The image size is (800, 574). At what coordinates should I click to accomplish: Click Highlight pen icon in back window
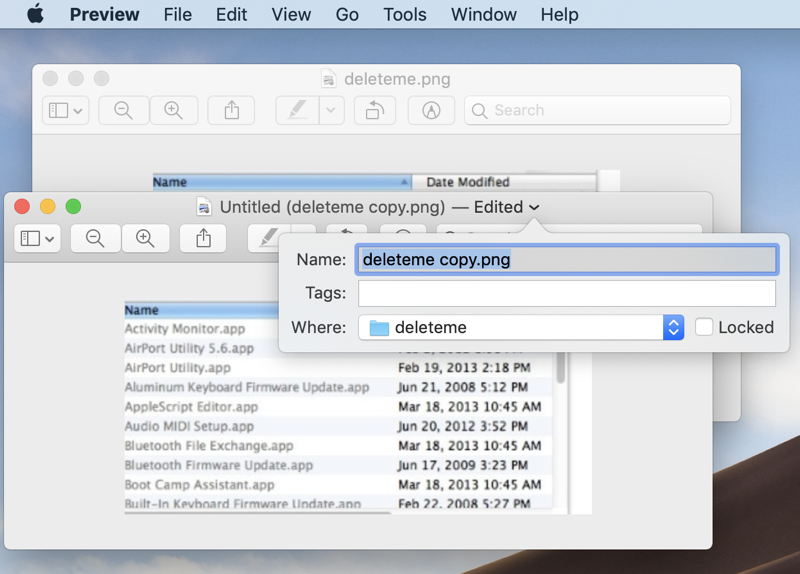[297, 110]
